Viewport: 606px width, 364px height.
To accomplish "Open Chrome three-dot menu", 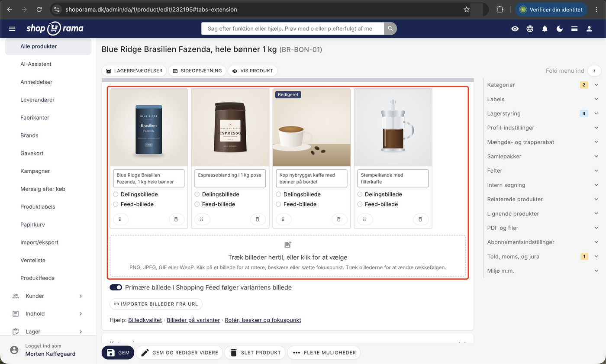I will tap(597, 9).
